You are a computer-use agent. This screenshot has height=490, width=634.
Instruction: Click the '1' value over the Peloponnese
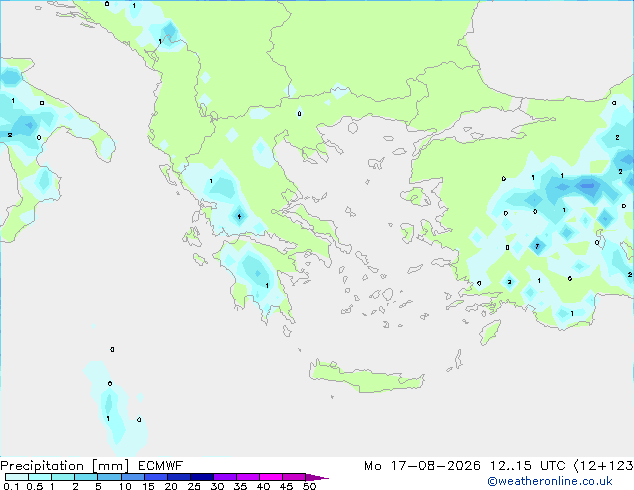[x=267, y=286]
